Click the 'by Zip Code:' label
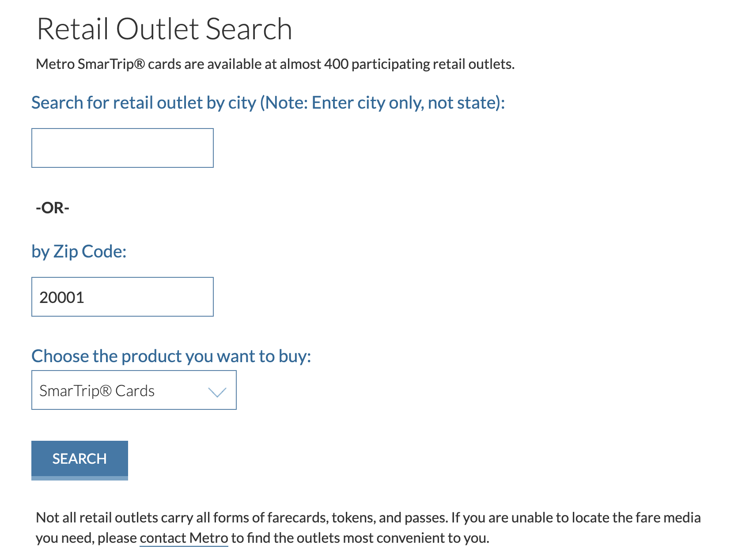 coord(79,251)
